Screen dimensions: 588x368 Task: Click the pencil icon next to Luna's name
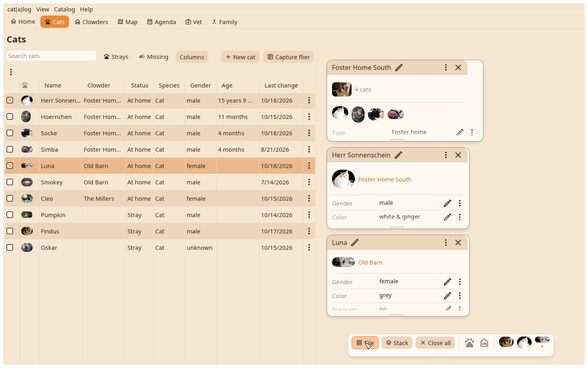[355, 242]
